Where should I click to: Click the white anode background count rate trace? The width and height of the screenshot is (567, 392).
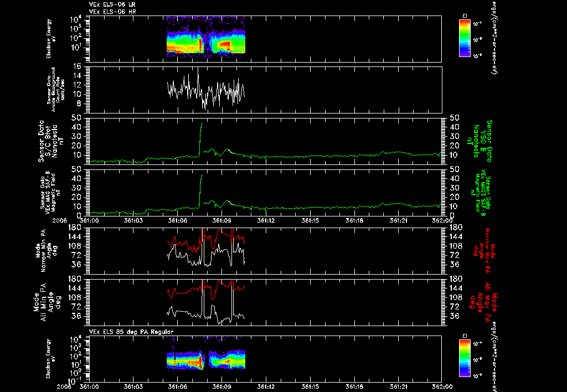pos(206,90)
